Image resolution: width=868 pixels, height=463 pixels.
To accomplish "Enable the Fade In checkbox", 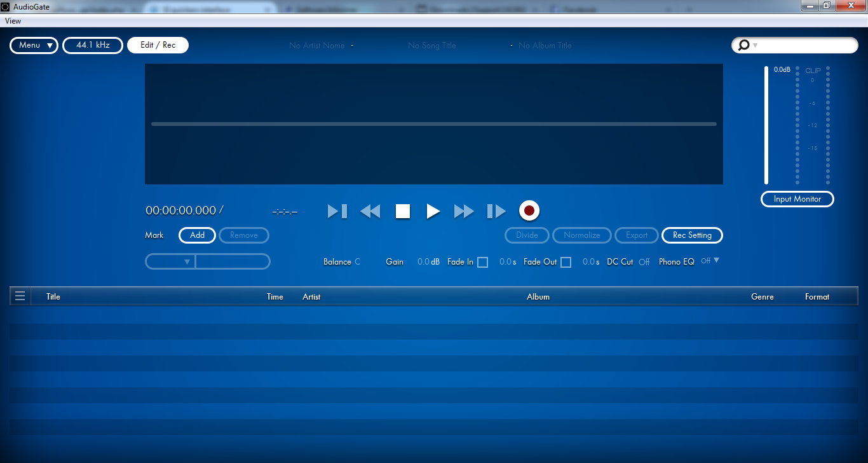I will click(482, 261).
